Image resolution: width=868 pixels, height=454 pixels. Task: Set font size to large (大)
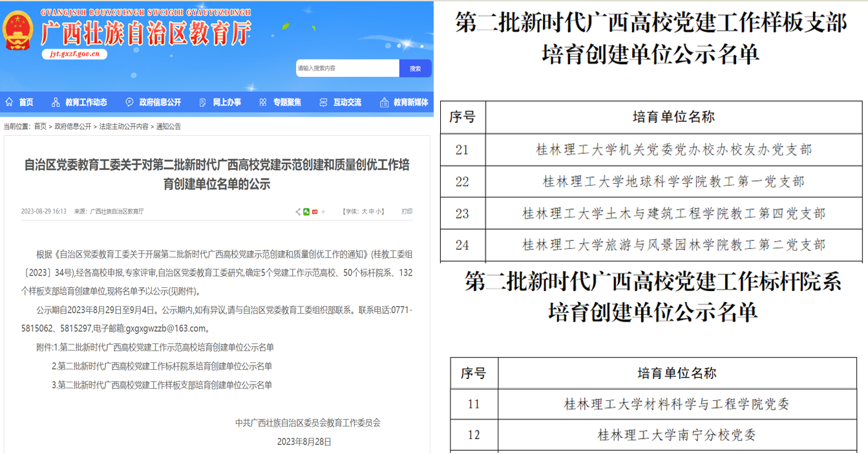[x=364, y=211]
